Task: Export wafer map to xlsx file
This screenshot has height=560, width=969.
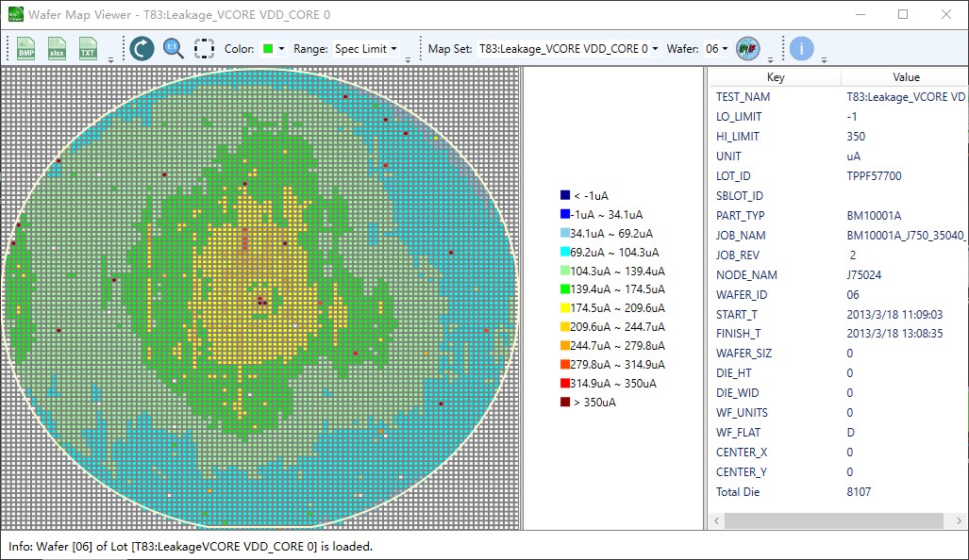Action: point(57,49)
